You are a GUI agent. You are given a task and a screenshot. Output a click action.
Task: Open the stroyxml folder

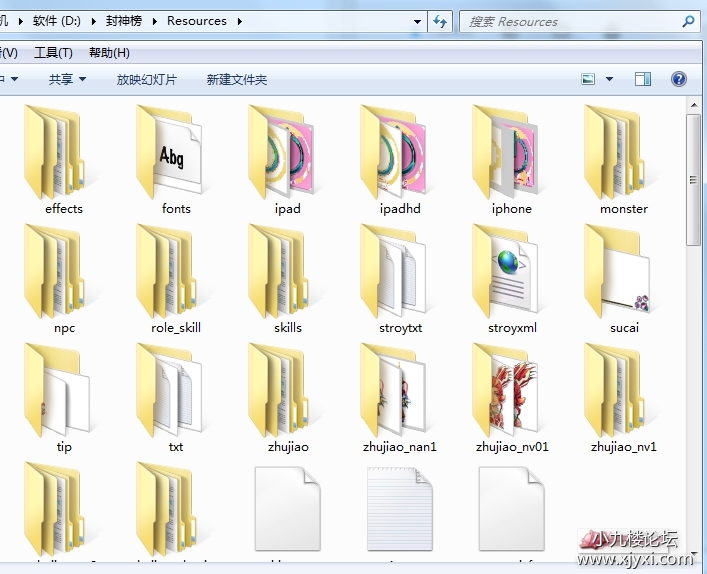tap(511, 273)
